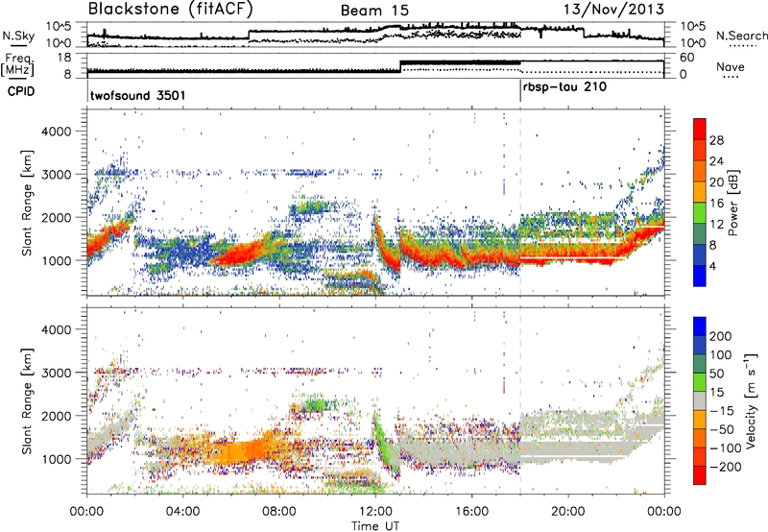
Task: Click 'Slant Range [km]' label of the velocity panel
Action: coord(27,400)
